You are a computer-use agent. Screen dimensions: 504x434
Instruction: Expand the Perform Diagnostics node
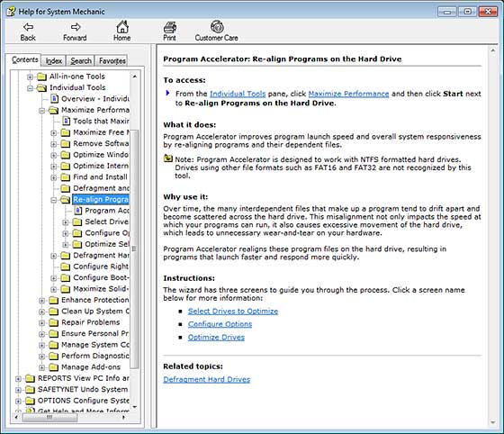[x=41, y=357]
